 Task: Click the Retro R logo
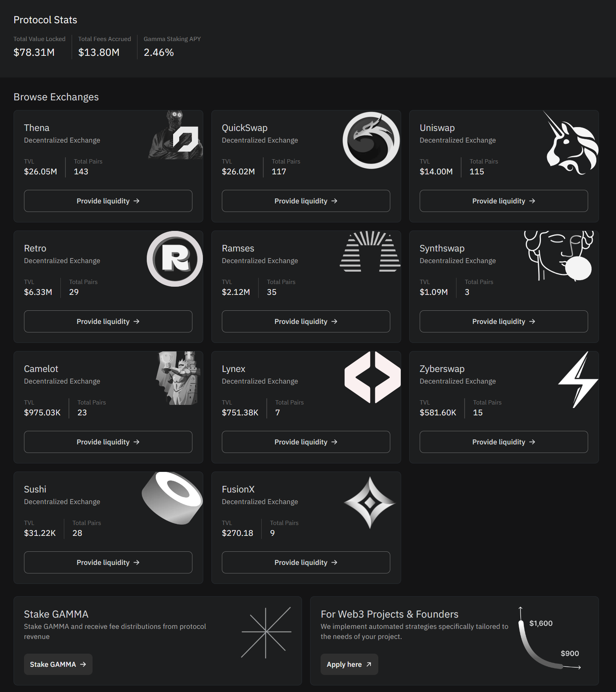click(x=175, y=259)
